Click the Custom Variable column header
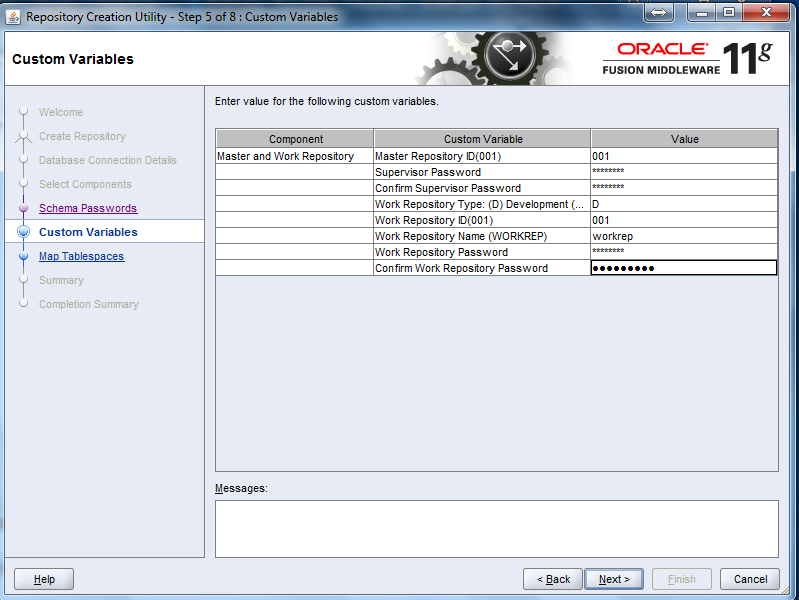 tap(483, 139)
